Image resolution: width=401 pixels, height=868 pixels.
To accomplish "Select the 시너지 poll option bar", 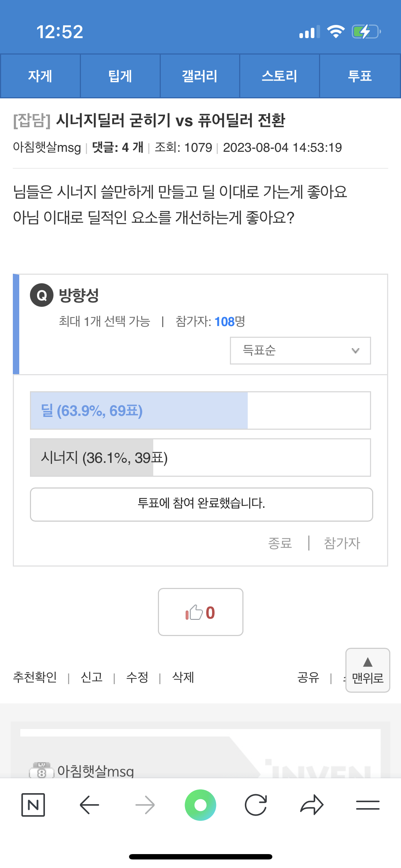I will 200,458.
